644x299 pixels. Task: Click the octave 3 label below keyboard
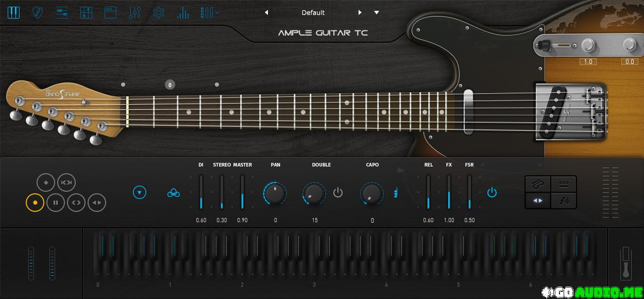pos(314,285)
